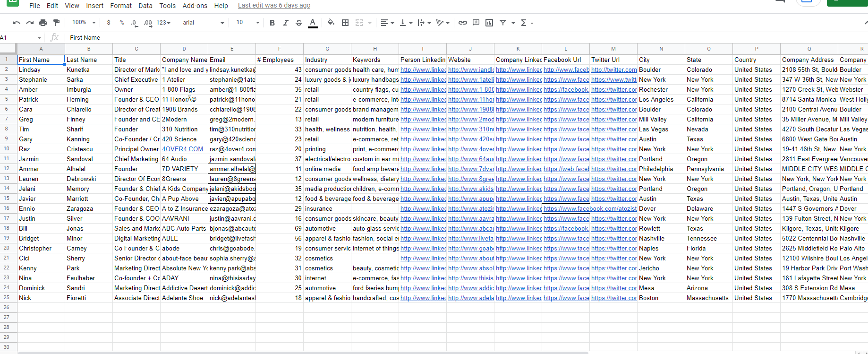Click the Name box showing A1
Viewport: 868px width, 354px height.
[x=21, y=38]
